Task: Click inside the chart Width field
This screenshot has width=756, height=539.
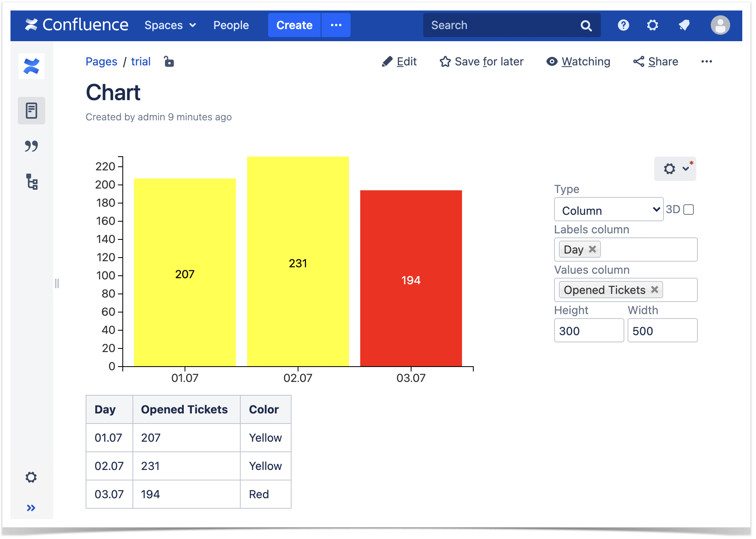Action: (662, 330)
